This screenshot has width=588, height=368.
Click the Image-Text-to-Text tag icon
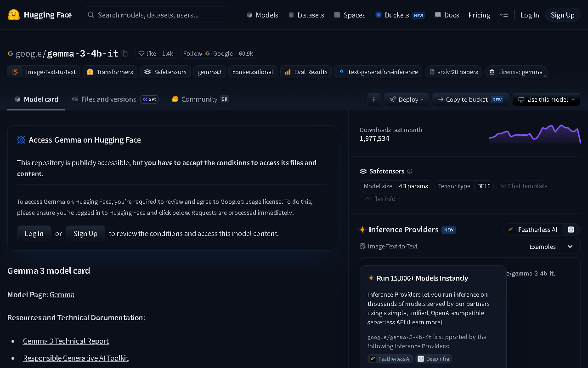tap(16, 72)
